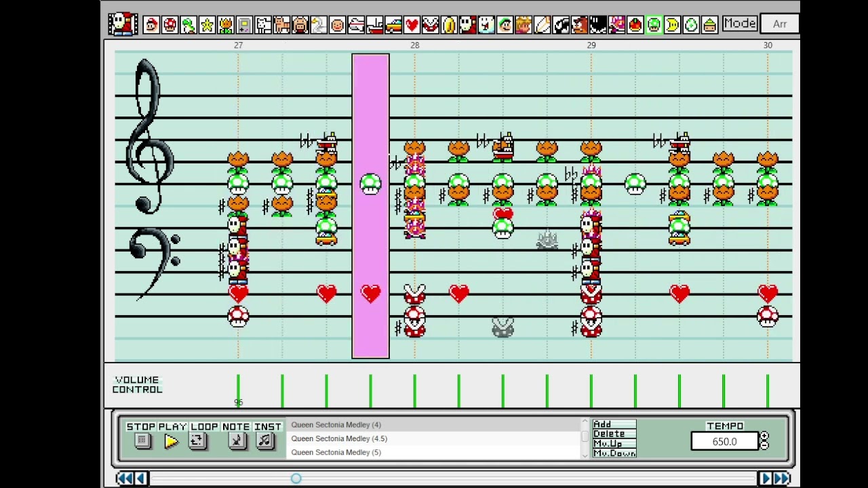Select the pink Spiny instrument in toolbar
868x488 pixels.
coord(616,24)
